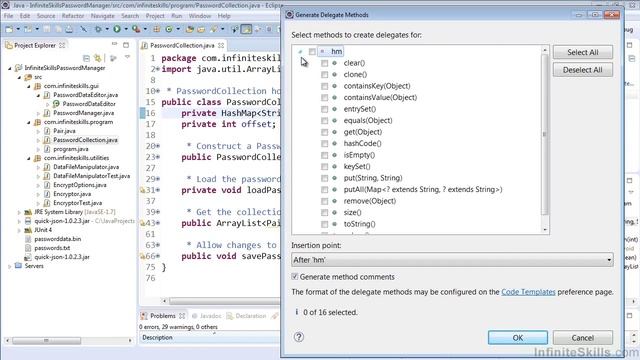Select the quick-json-1.0.2.3.jar file icon
The height and width of the screenshot is (360, 640).
tap(28, 257)
